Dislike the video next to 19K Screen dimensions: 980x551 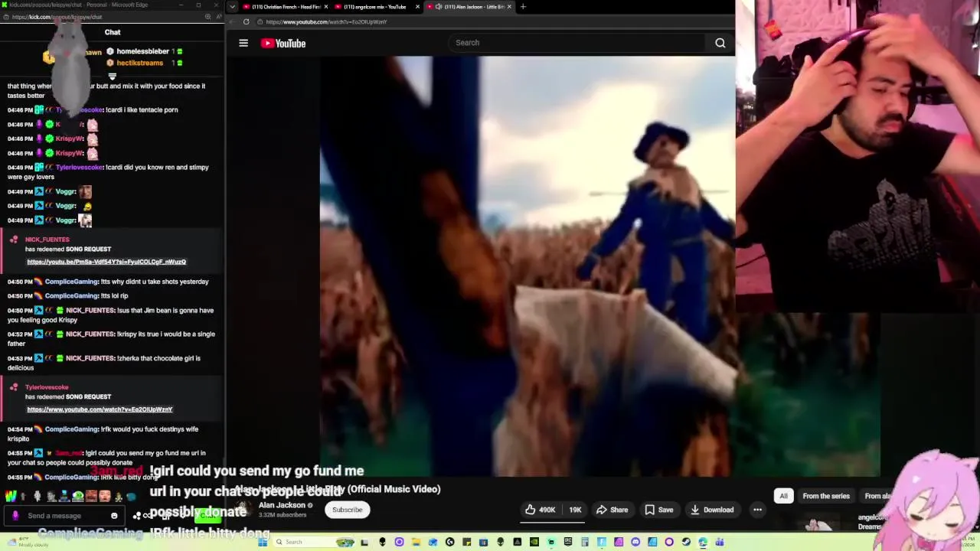[575, 510]
